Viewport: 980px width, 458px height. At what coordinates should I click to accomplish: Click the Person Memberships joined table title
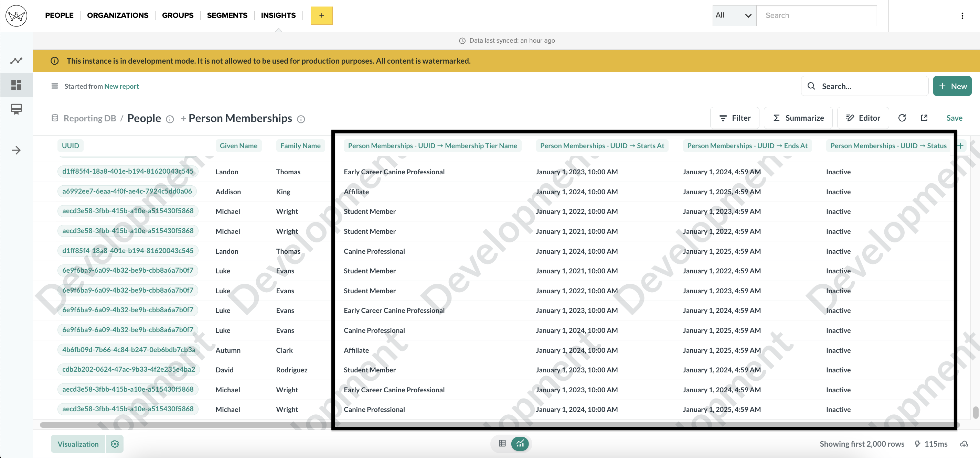(240, 118)
